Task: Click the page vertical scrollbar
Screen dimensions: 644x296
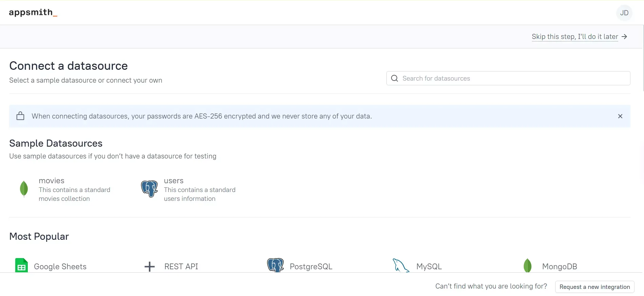Action: point(643,58)
